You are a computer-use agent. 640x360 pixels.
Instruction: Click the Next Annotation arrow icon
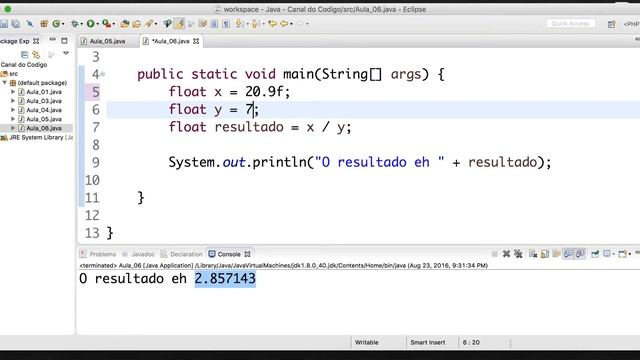click(x=238, y=24)
